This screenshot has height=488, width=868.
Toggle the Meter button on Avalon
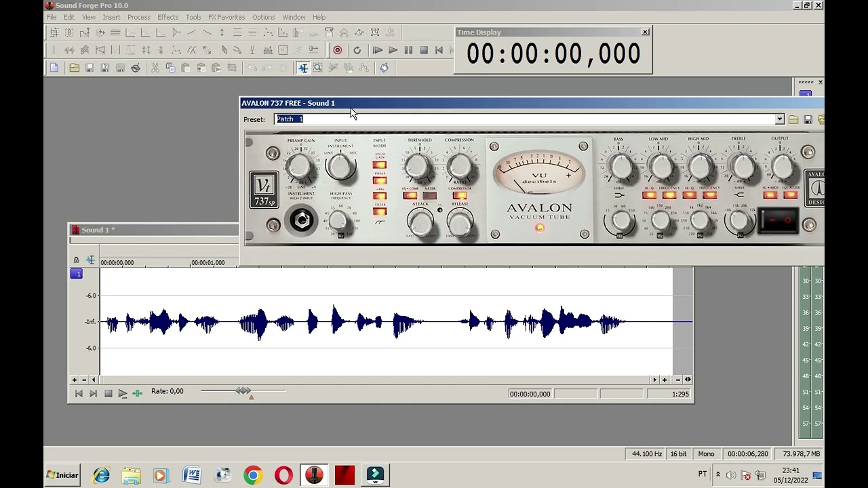[430, 196]
